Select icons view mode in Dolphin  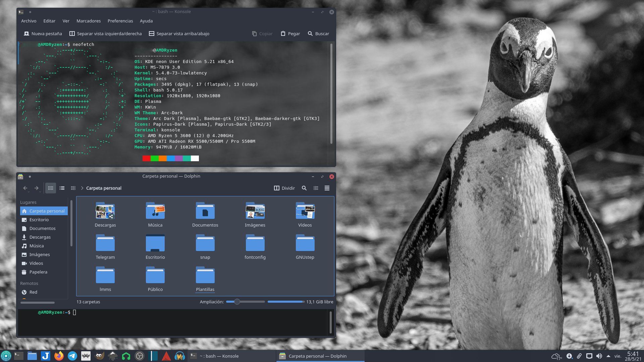51,188
